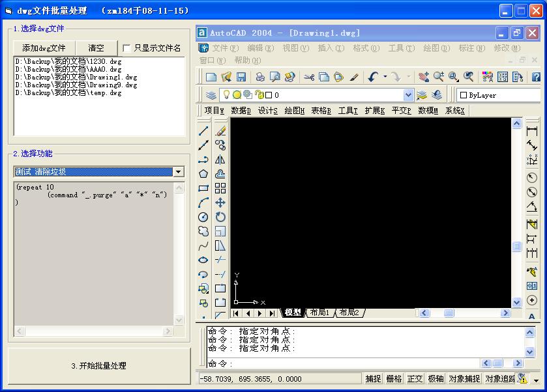Select the Line draw tool
This screenshot has height=392, width=547.
pyautogui.click(x=203, y=131)
